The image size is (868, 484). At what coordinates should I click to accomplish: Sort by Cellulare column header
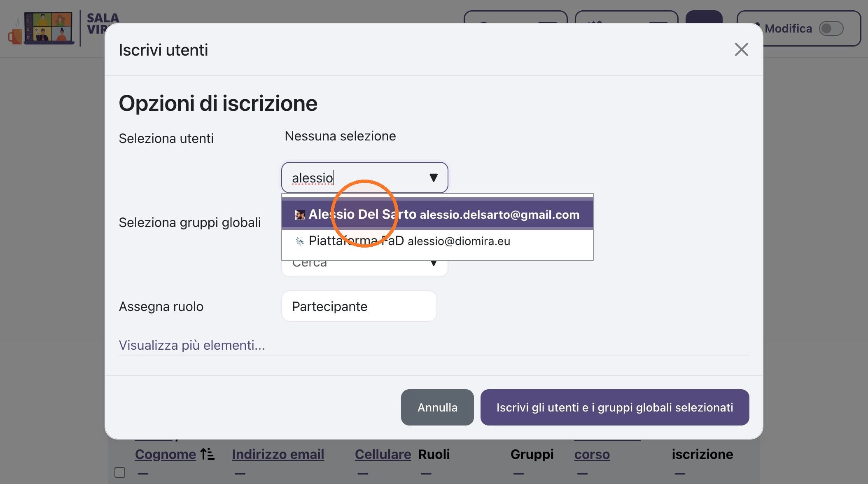(383, 454)
